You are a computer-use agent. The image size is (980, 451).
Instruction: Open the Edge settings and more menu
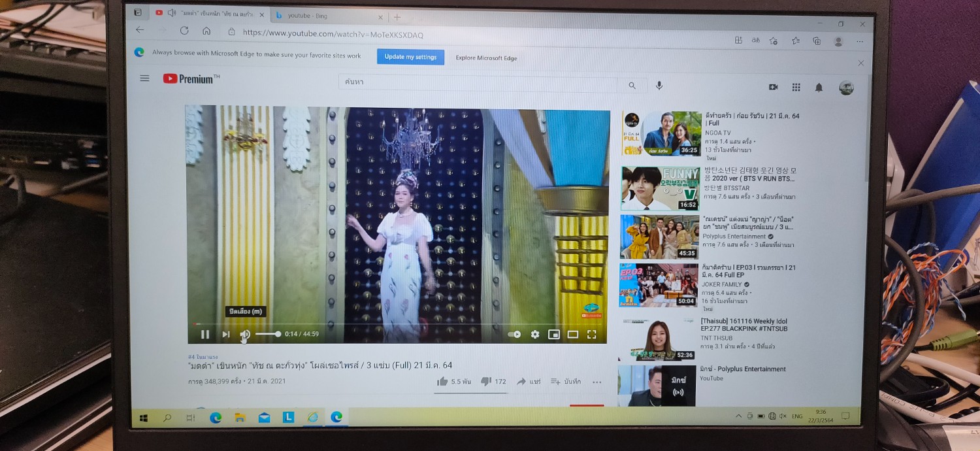tap(860, 42)
